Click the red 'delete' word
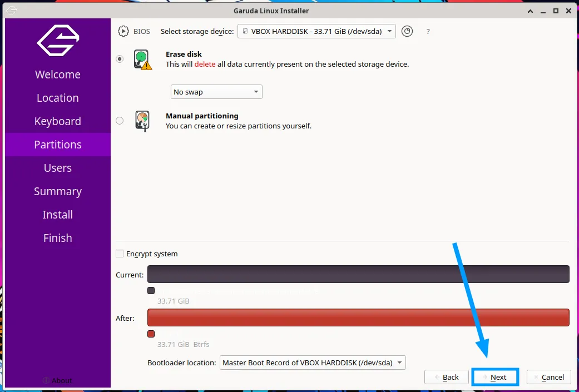 [x=205, y=64]
